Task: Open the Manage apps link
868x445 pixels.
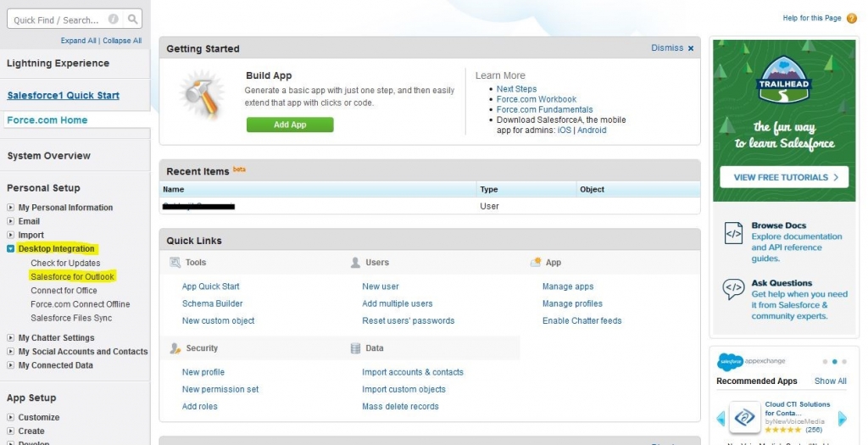Action: (x=568, y=286)
